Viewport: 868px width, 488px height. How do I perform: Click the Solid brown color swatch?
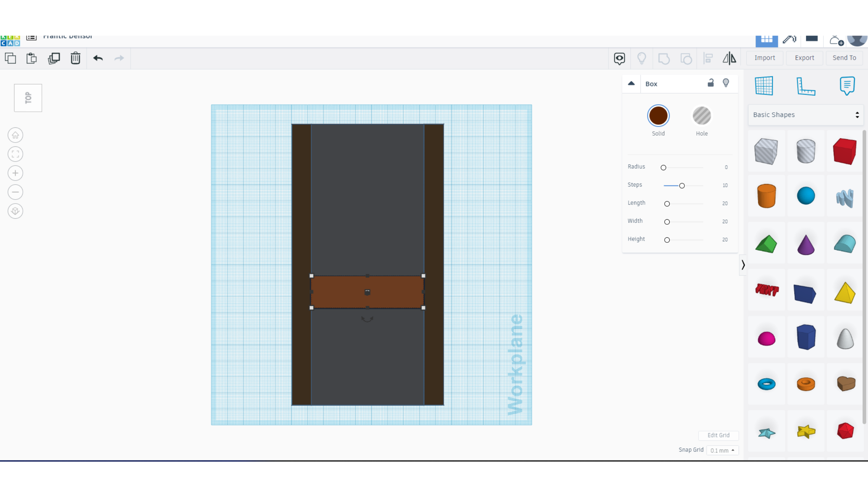(x=658, y=116)
